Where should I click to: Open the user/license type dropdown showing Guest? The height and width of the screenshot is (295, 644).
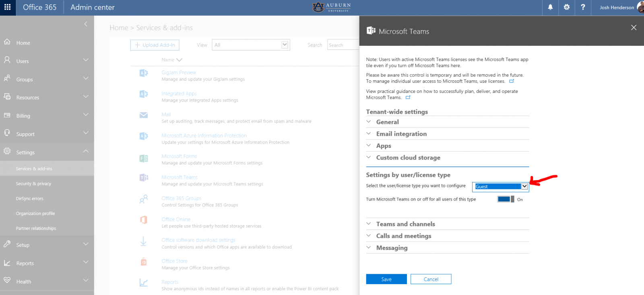coord(500,186)
